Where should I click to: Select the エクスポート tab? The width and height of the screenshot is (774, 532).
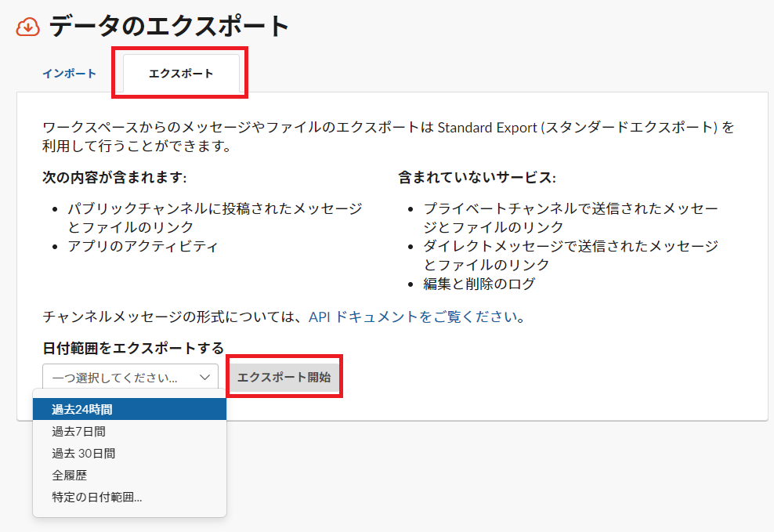click(181, 74)
